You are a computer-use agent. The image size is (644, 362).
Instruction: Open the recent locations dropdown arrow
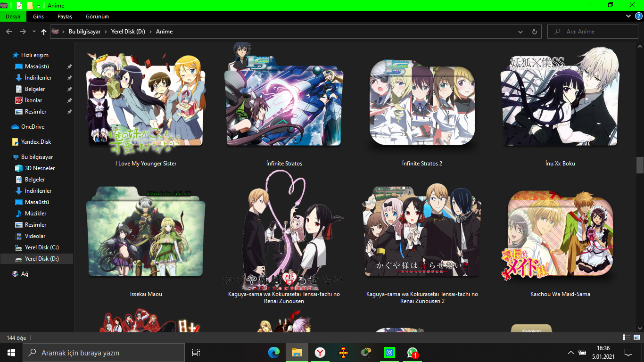pyautogui.click(x=34, y=32)
